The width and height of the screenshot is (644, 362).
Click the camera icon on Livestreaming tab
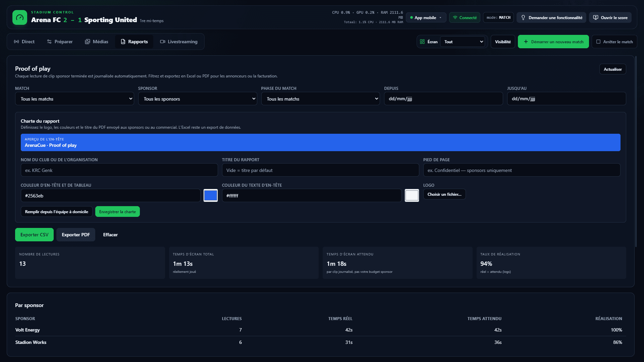(x=163, y=42)
